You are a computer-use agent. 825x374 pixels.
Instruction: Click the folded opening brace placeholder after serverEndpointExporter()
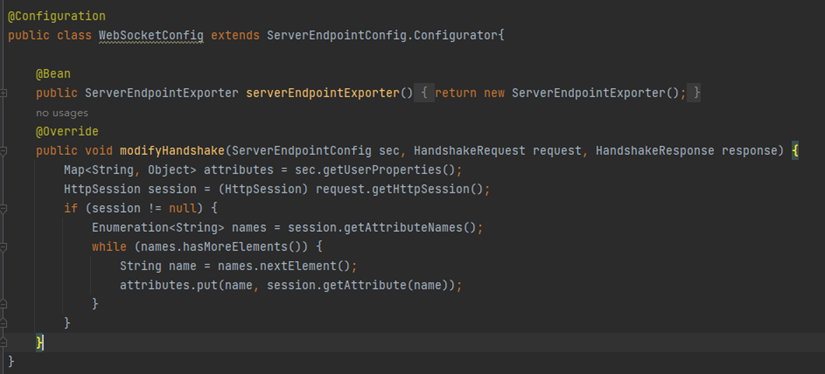point(424,93)
